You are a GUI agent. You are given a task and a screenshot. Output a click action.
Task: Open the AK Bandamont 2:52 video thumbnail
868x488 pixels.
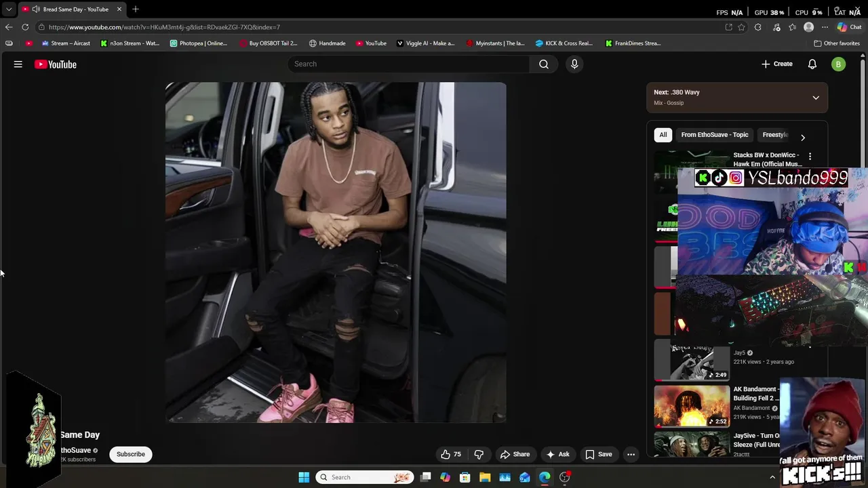[692, 405]
